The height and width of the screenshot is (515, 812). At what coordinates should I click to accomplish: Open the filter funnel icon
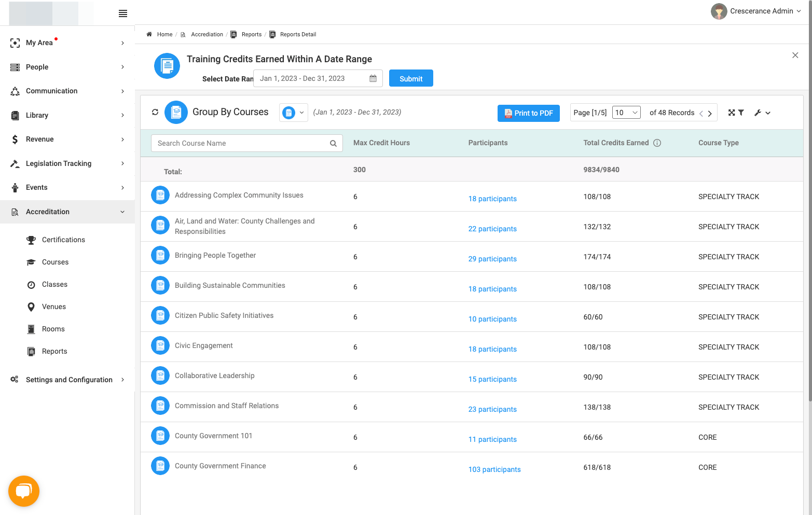(x=741, y=113)
